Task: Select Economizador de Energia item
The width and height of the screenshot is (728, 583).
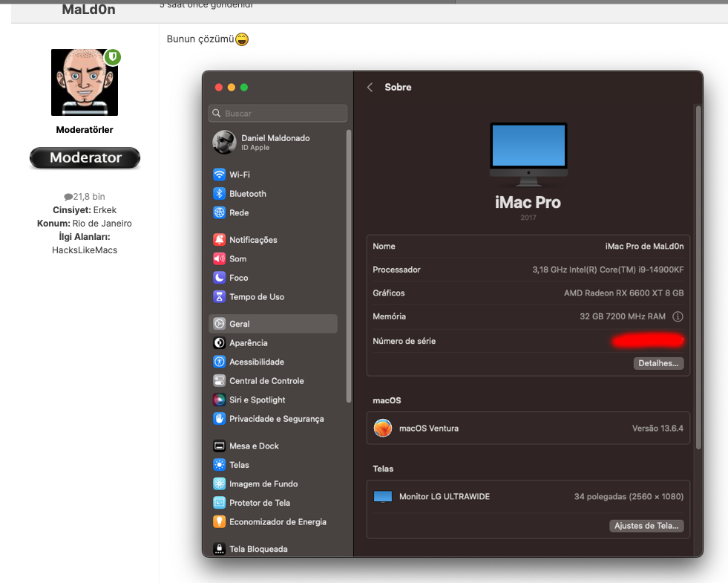Action: pos(277,521)
